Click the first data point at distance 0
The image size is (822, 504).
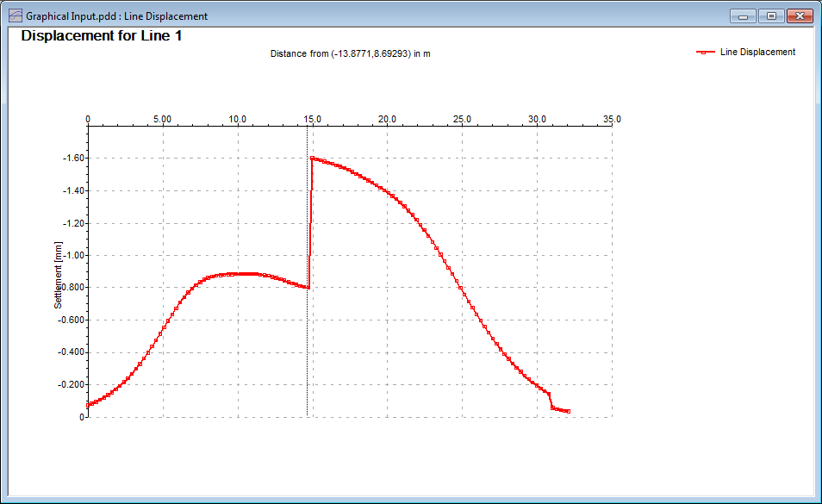tap(88, 405)
